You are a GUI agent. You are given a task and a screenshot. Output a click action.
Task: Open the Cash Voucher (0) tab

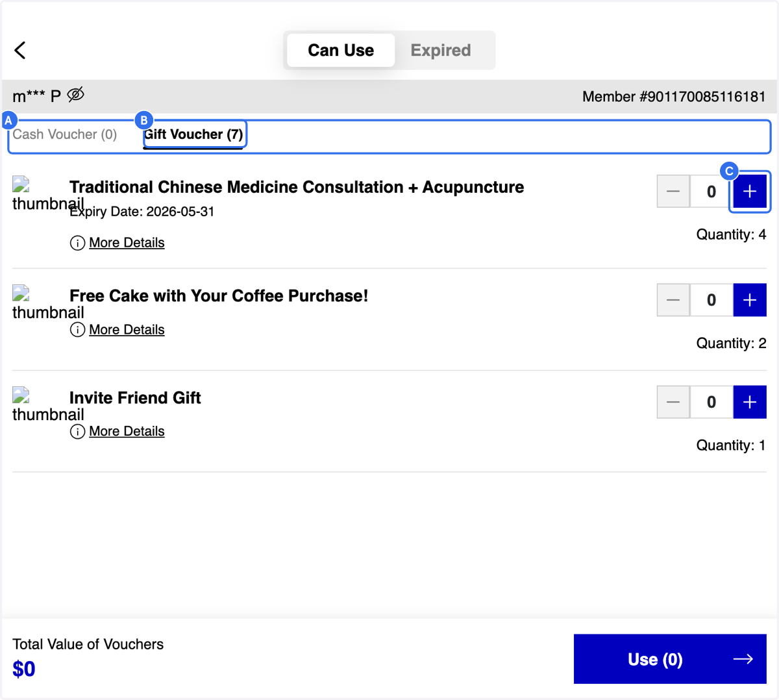[x=65, y=134]
